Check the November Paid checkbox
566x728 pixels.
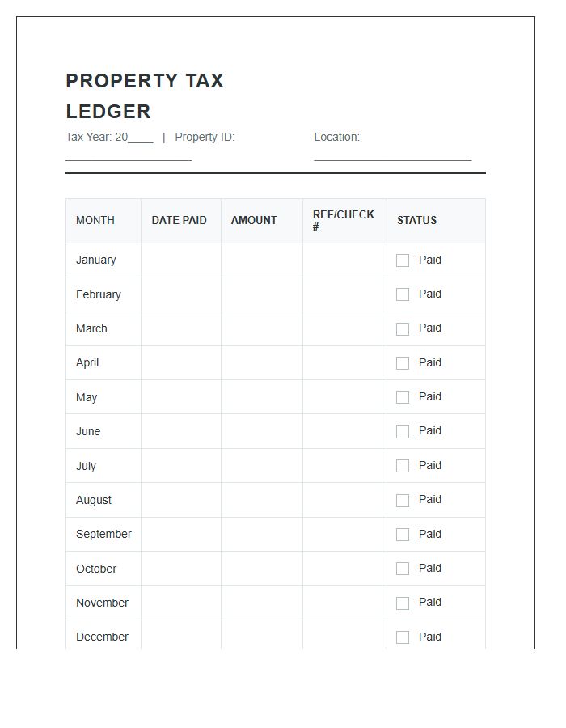coord(403,603)
